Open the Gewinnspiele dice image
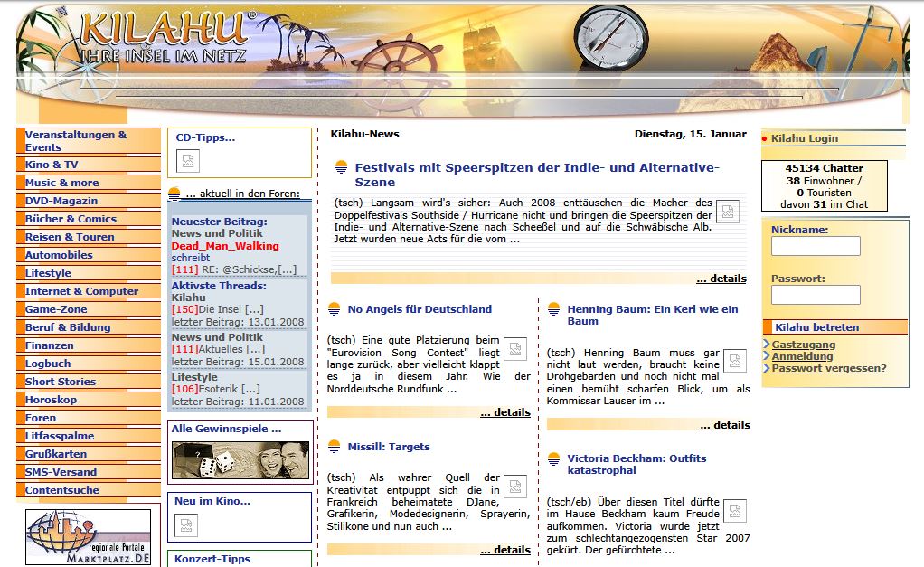924x567 pixels. coord(240,460)
